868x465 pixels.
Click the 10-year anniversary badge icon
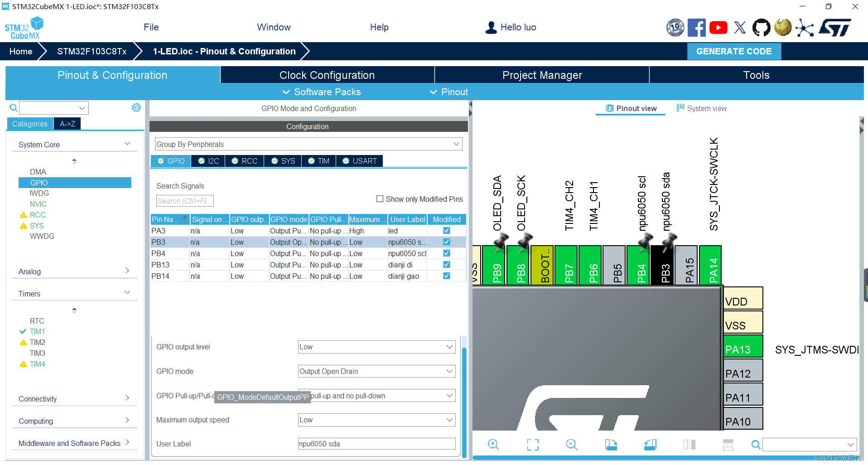point(675,28)
